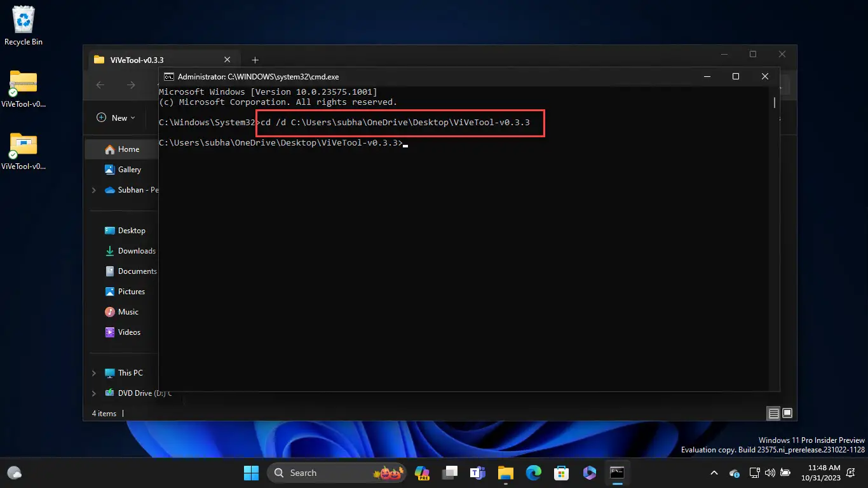This screenshot has width=868, height=488.
Task: Go back in File Explorer
Action: [100, 85]
